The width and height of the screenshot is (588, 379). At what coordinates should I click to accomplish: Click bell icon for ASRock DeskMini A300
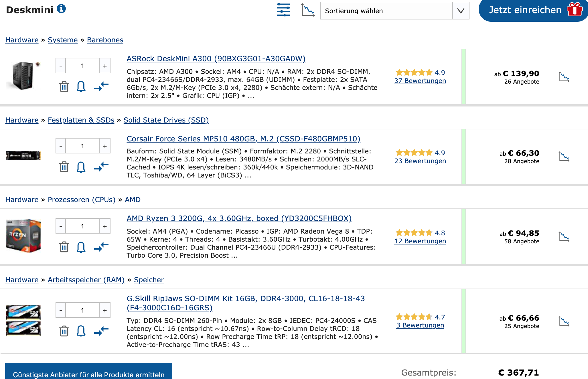81,86
